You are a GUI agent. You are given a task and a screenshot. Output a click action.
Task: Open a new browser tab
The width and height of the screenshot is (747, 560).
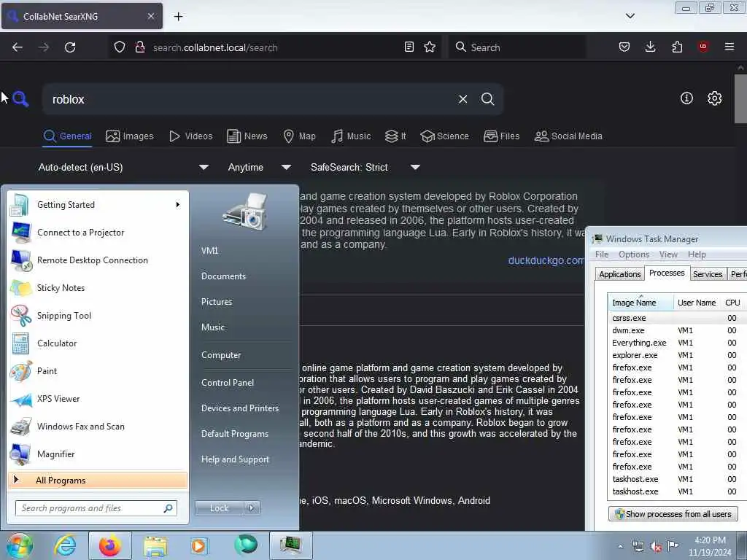pyautogui.click(x=178, y=17)
